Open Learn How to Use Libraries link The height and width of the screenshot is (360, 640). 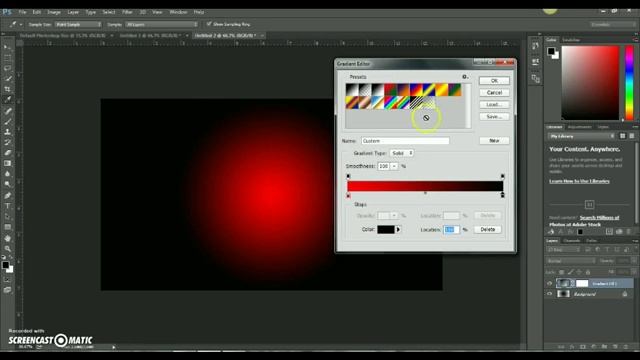point(579,181)
